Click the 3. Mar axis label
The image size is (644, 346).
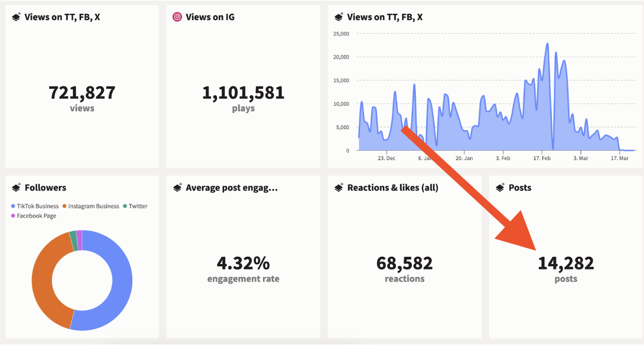pyautogui.click(x=580, y=158)
